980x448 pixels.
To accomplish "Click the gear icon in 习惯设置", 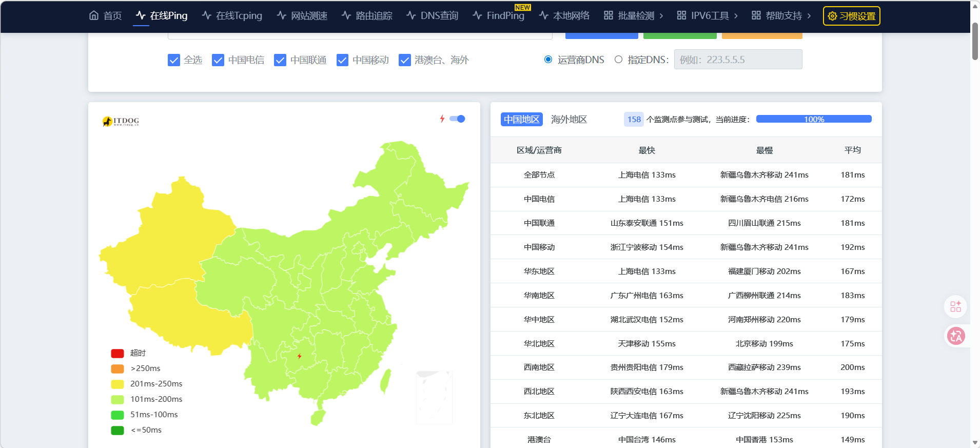I will [x=832, y=16].
